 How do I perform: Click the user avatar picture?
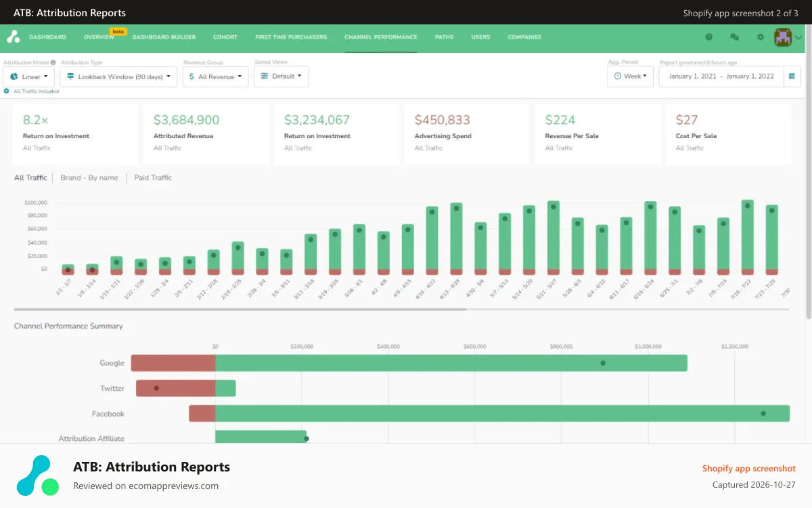point(783,37)
